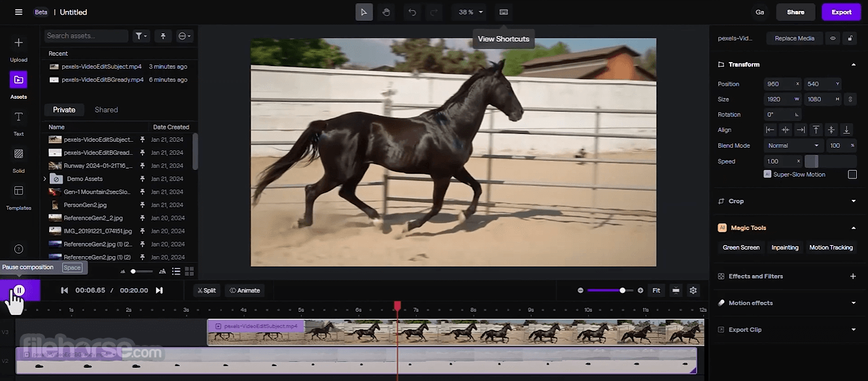The image size is (868, 381).
Task: Toggle size aspect ratio link
Action: (850, 99)
